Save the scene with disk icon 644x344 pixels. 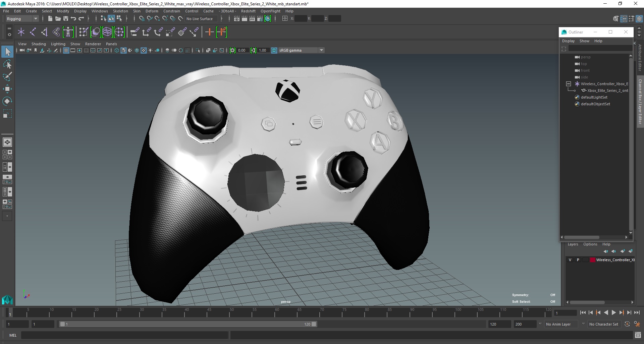pyautogui.click(x=66, y=19)
